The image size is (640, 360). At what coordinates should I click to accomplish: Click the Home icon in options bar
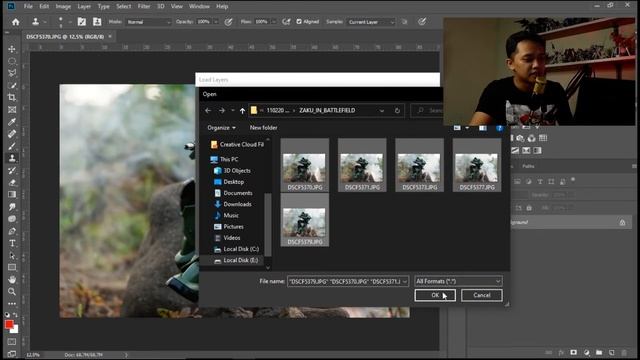[x=16, y=22]
